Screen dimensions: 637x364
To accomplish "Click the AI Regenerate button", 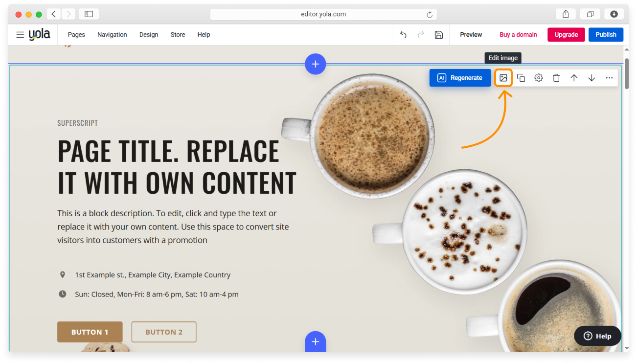I will click(x=460, y=78).
